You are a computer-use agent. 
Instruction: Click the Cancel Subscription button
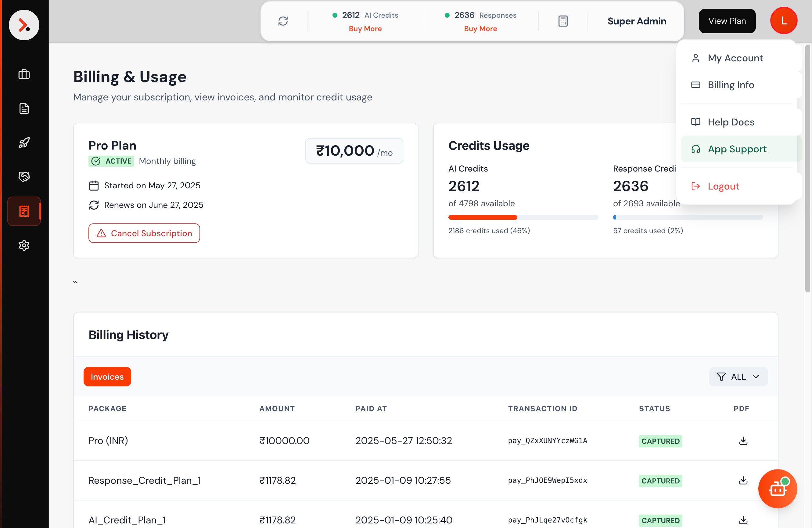point(144,233)
